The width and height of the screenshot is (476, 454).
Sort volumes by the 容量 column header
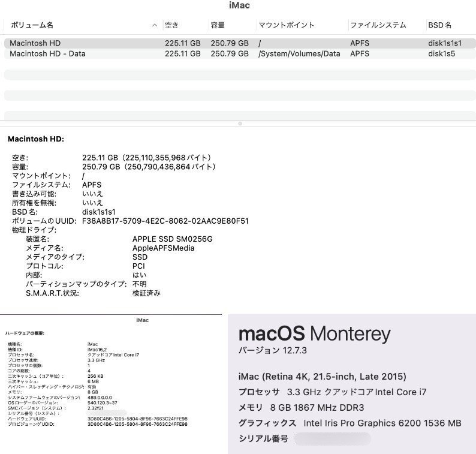tap(218, 25)
